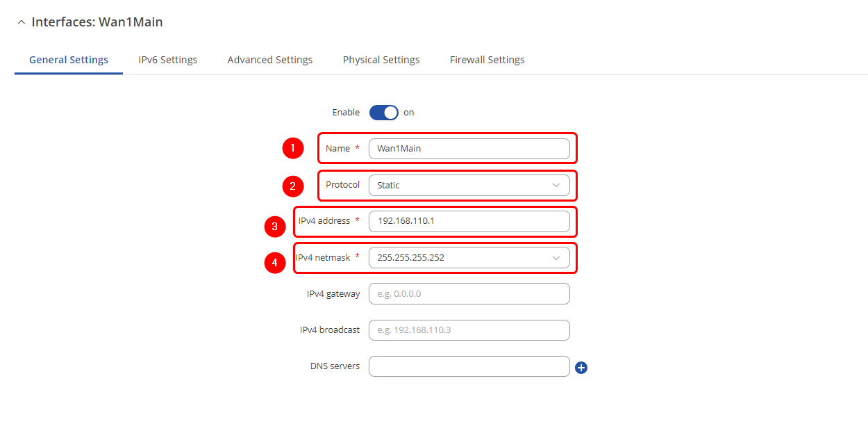The image size is (868, 431).
Task: Click the General Settings tab
Action: (69, 60)
